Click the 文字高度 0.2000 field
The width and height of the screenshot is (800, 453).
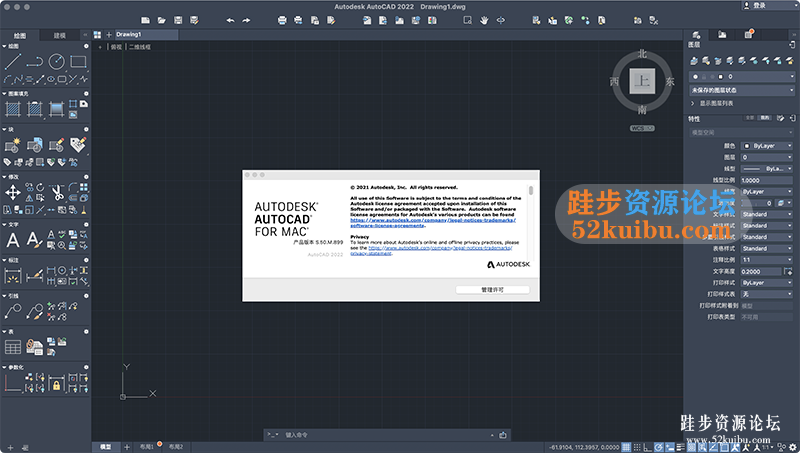coord(761,271)
